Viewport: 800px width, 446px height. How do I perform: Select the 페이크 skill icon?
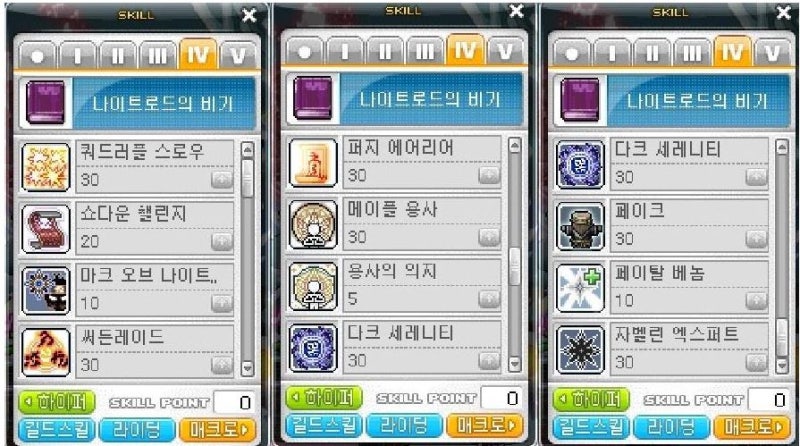click(580, 226)
